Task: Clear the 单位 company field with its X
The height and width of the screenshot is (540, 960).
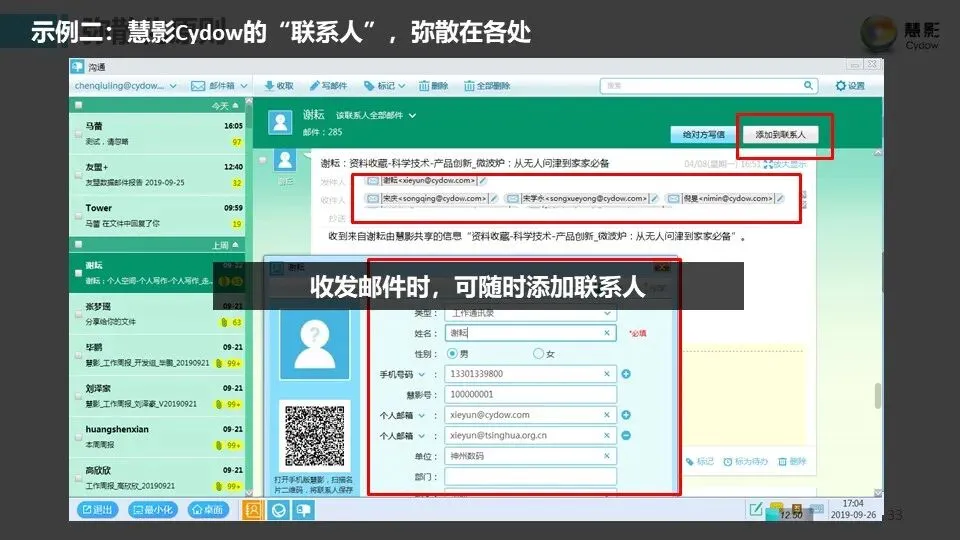Action: 607,456
